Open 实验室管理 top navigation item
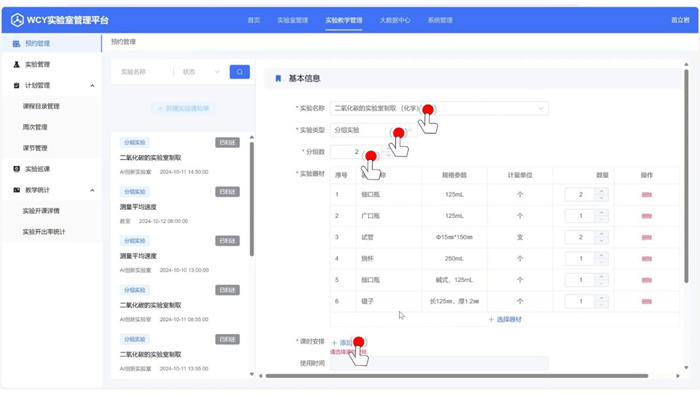This screenshot has width=700, height=394. click(292, 20)
